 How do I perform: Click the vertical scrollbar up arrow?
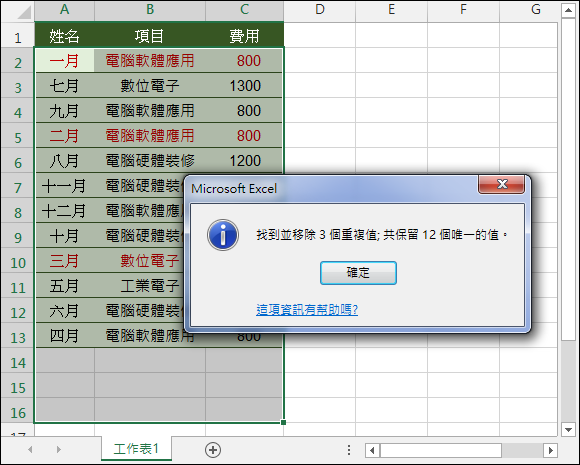pos(568,10)
